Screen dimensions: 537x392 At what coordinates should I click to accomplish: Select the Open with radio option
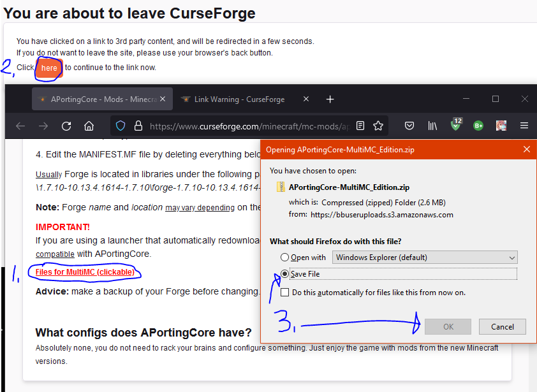coord(284,257)
